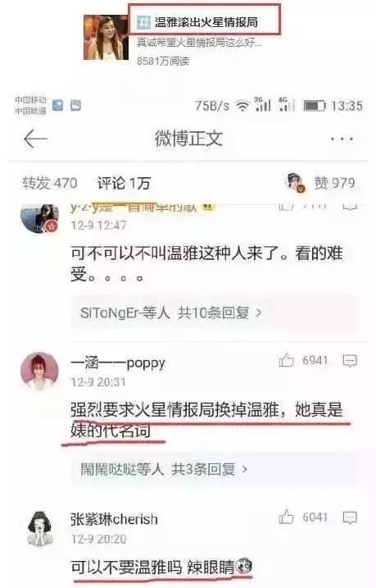The image size is (376, 588).
Task: Tap the liker avatar next to 赞 979
Action: pos(295,183)
